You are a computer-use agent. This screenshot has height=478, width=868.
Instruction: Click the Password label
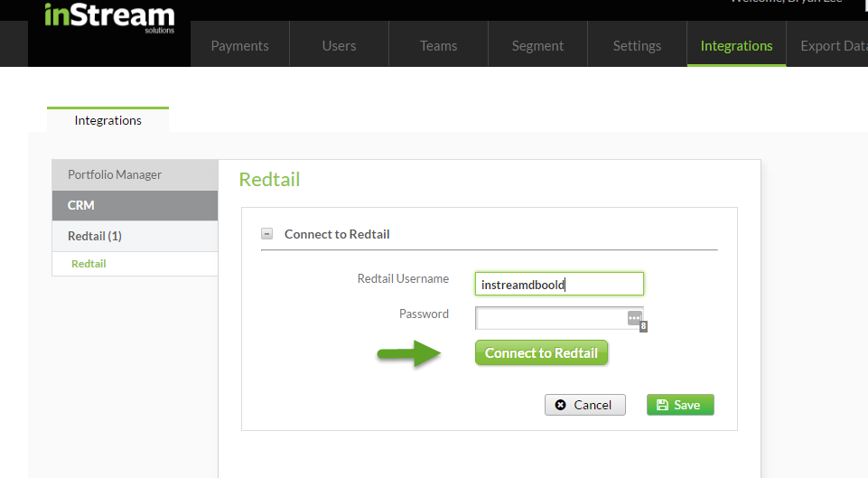pyautogui.click(x=424, y=314)
